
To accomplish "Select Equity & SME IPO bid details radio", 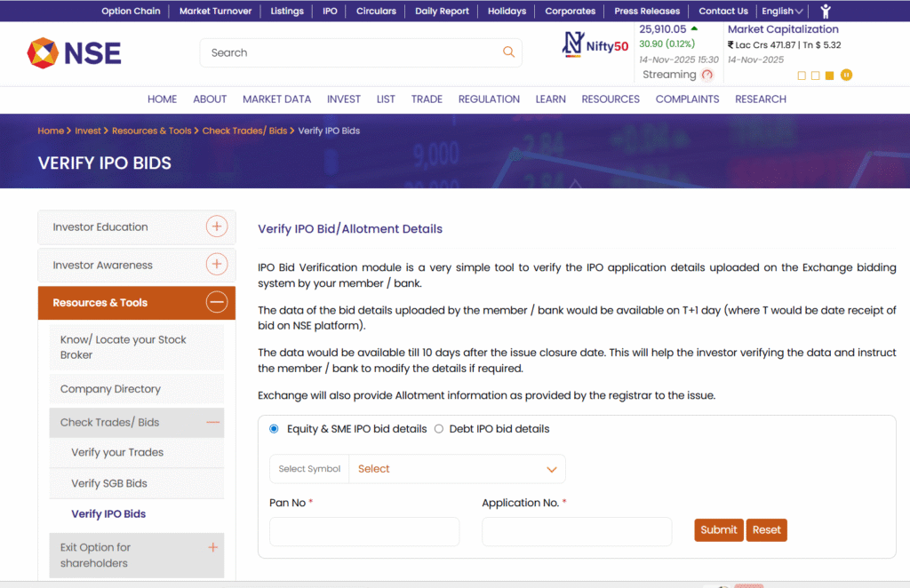I will click(274, 429).
